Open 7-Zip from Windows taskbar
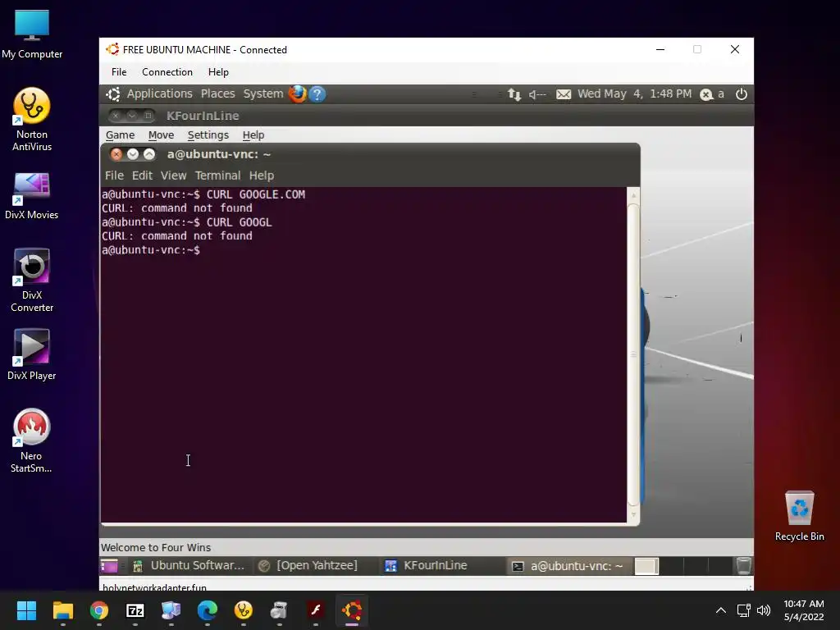This screenshot has height=630, width=840. coord(135,610)
